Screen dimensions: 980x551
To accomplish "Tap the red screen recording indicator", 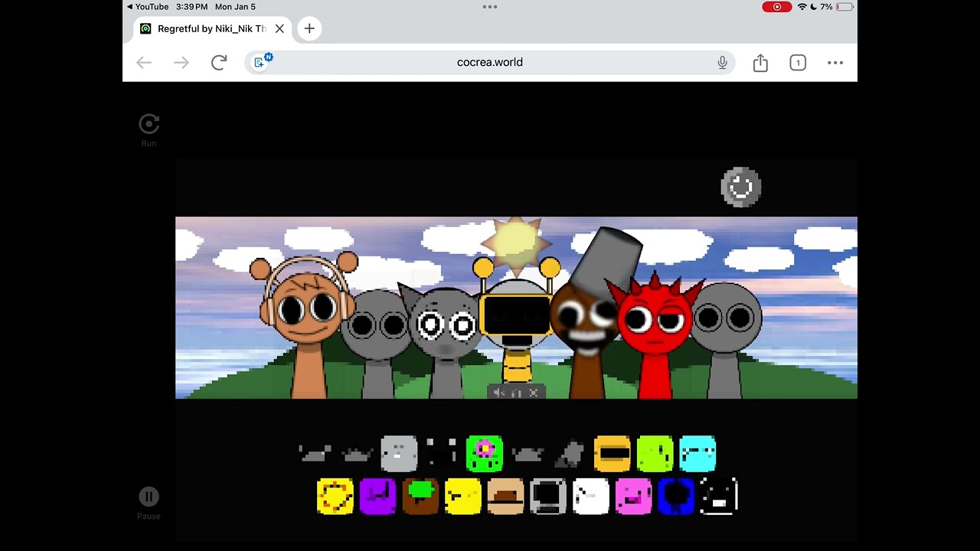I will click(x=777, y=7).
